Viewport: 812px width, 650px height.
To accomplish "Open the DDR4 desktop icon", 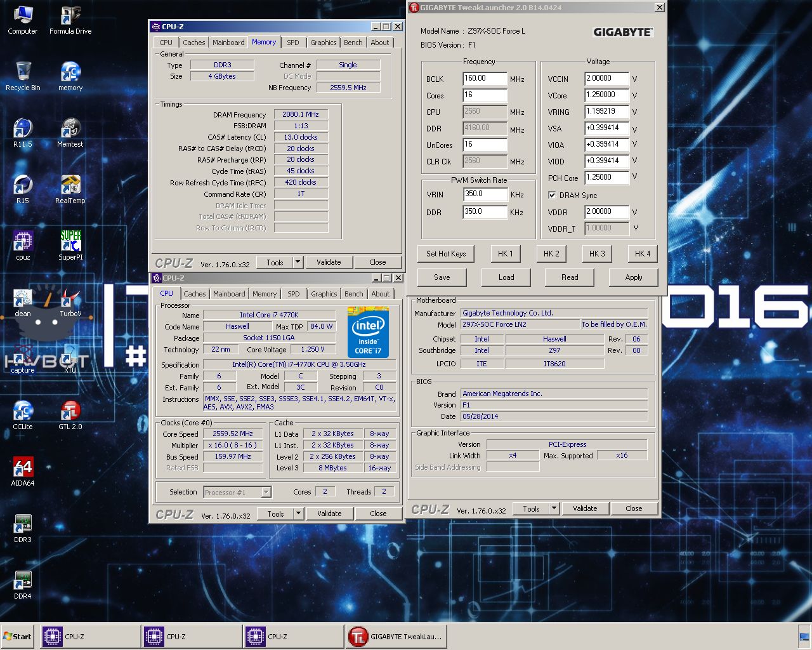I will click(22, 585).
